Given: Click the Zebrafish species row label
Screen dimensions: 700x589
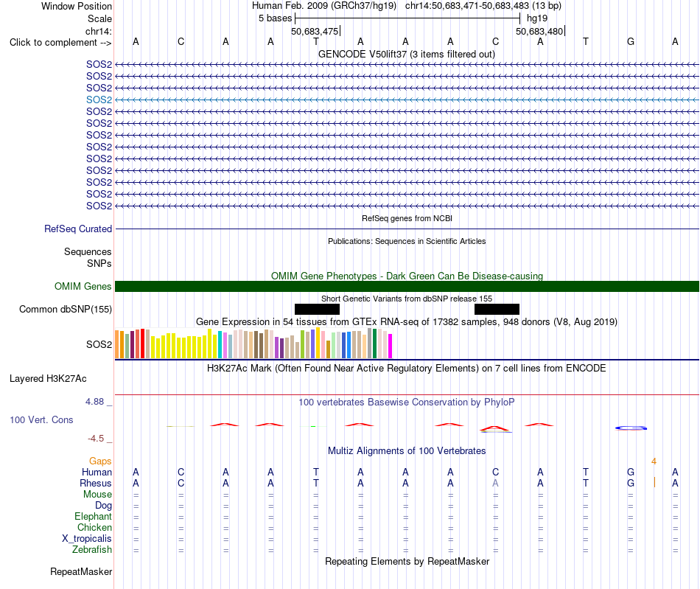Looking at the screenshot, I should pos(92,549).
